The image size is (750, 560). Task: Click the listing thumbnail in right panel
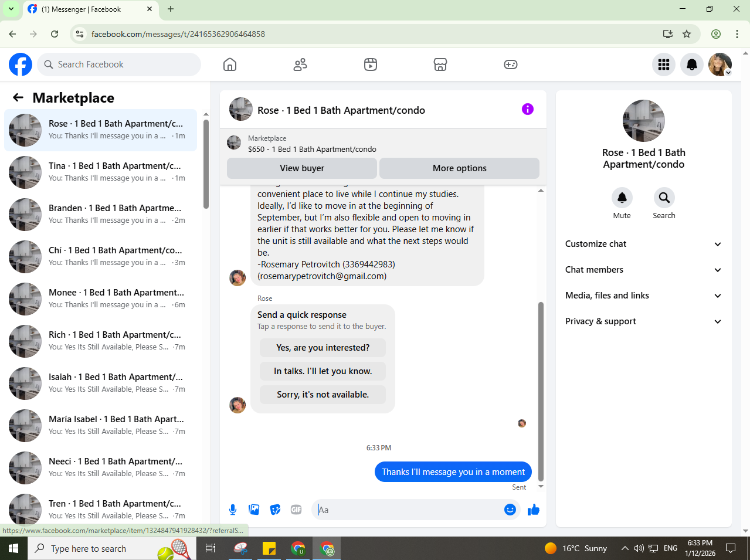tap(644, 121)
